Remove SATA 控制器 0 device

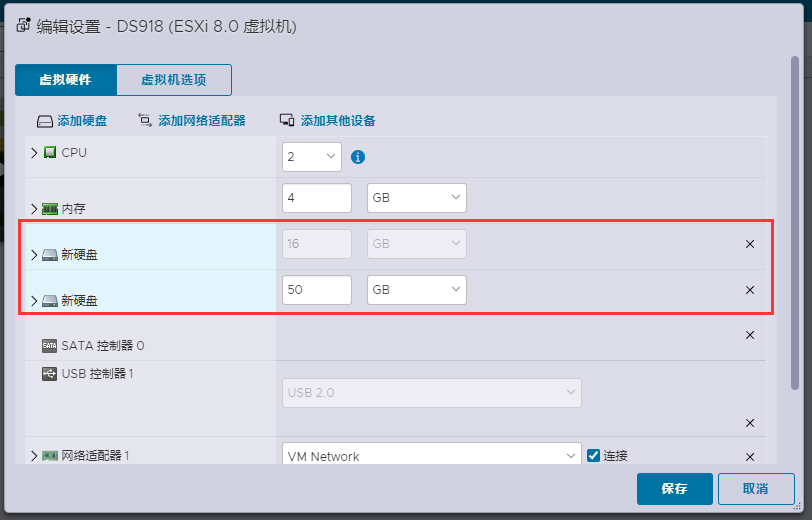[x=750, y=336]
